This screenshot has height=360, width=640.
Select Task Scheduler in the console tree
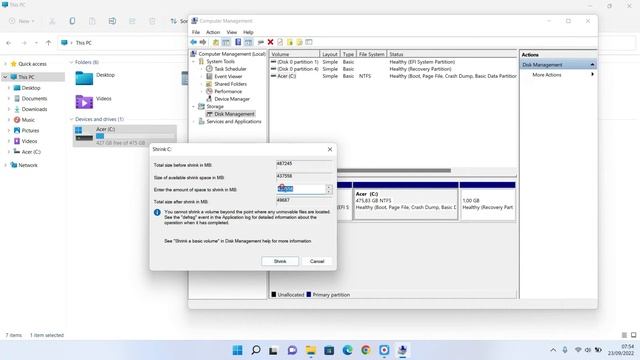230,69
